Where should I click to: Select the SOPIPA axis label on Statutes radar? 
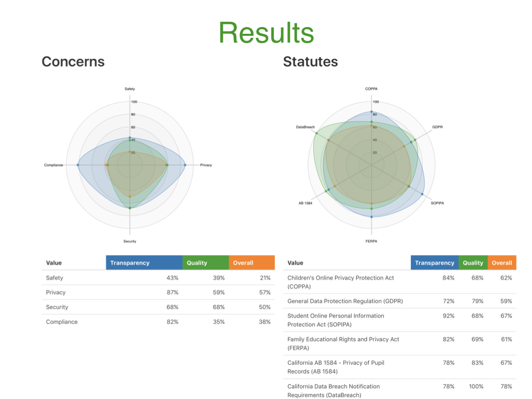pyautogui.click(x=437, y=203)
